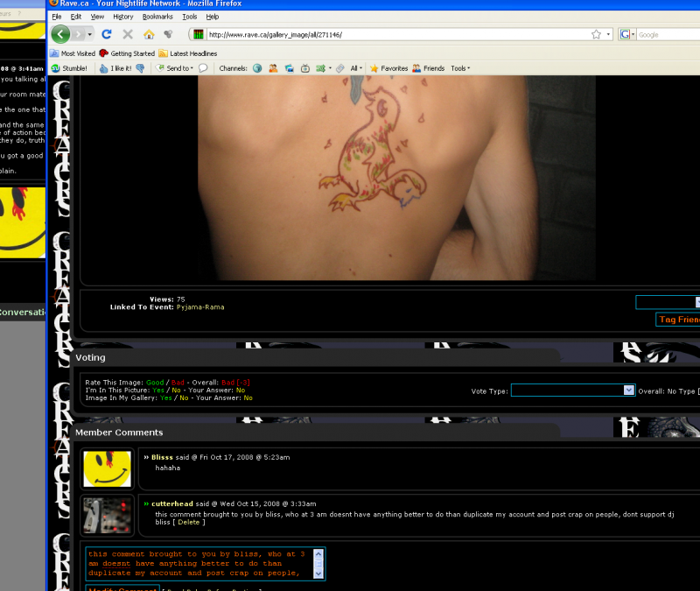Open the View menu
The width and height of the screenshot is (700, 591).
pos(97,17)
